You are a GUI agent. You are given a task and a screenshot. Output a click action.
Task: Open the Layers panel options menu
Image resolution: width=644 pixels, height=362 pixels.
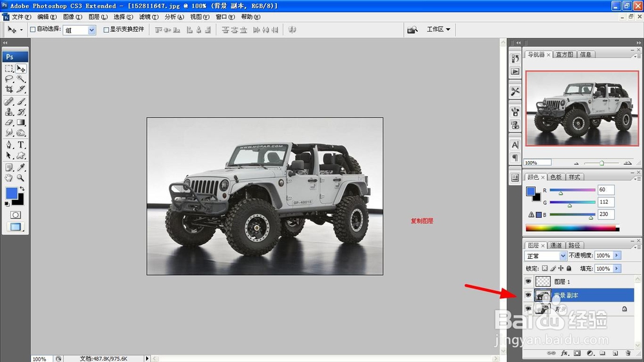pyautogui.click(x=638, y=247)
